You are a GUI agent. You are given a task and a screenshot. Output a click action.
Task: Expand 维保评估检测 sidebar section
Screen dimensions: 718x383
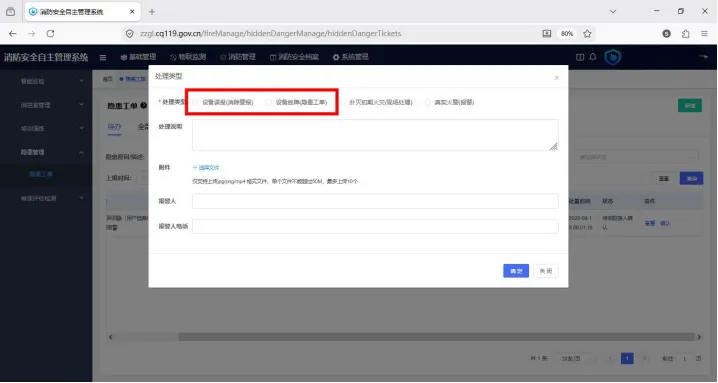point(46,198)
